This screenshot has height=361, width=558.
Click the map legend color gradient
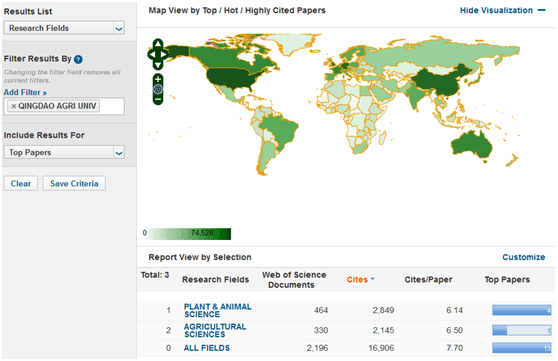click(x=189, y=234)
